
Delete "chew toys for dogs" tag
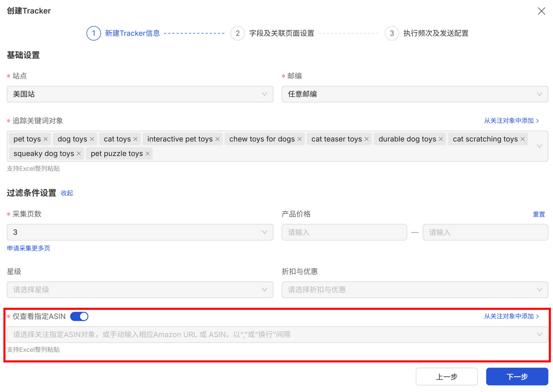pyautogui.click(x=300, y=139)
